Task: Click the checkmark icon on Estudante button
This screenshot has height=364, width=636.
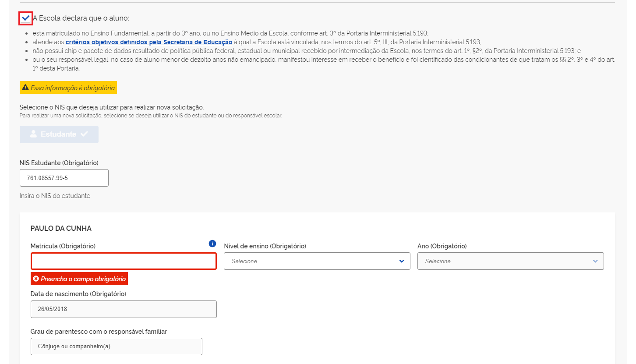Action: [x=84, y=134]
